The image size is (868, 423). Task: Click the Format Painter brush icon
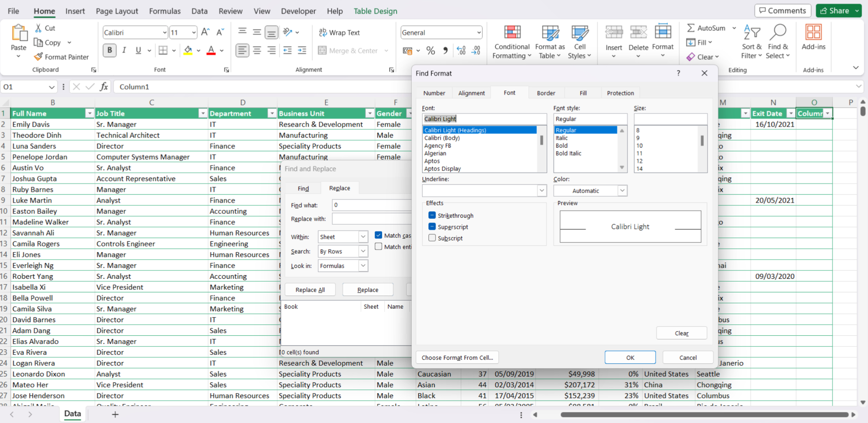38,57
